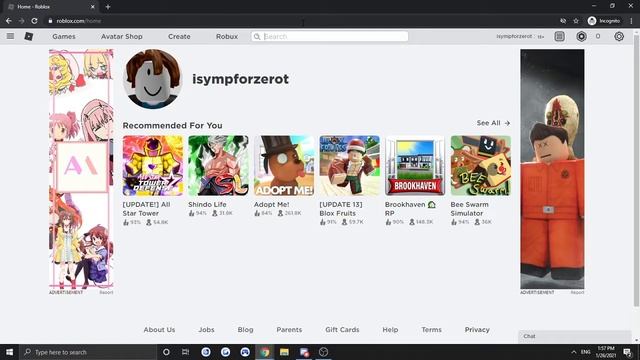
Task: View site info lock icon
Action: pyautogui.click(x=50, y=21)
